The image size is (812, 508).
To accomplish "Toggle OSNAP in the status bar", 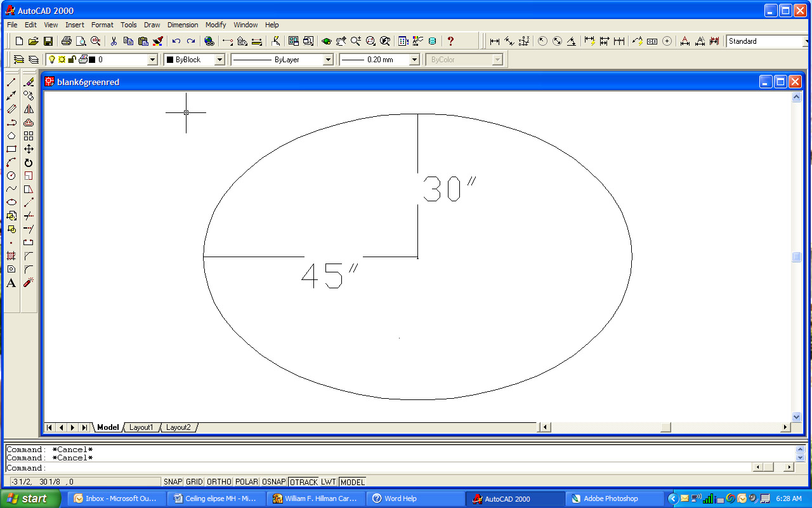I will pos(274,482).
